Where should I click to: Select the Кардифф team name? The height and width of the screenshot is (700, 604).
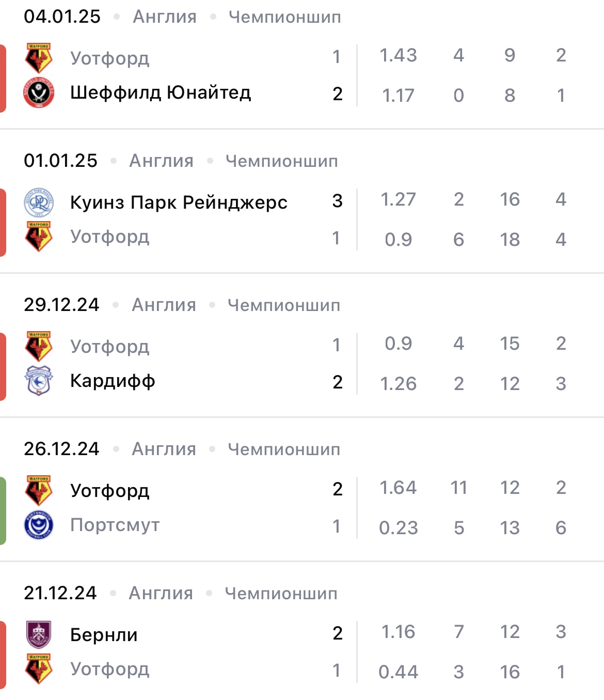(113, 381)
